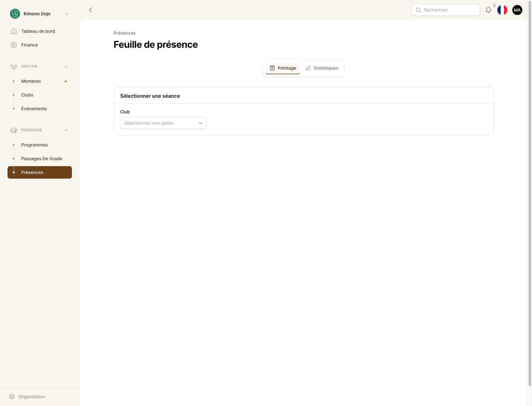Select the Finance dollar icon

(x=14, y=45)
